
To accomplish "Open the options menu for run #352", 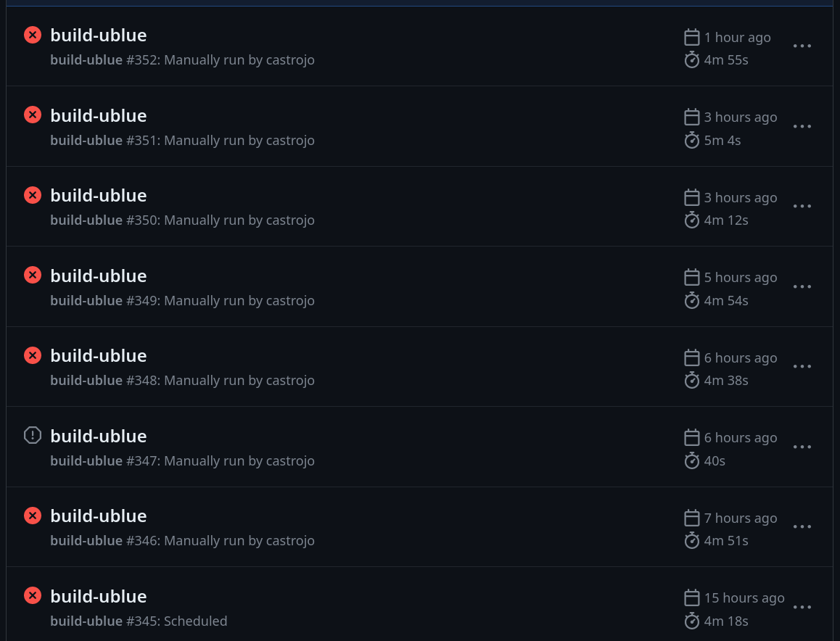I will coord(802,46).
